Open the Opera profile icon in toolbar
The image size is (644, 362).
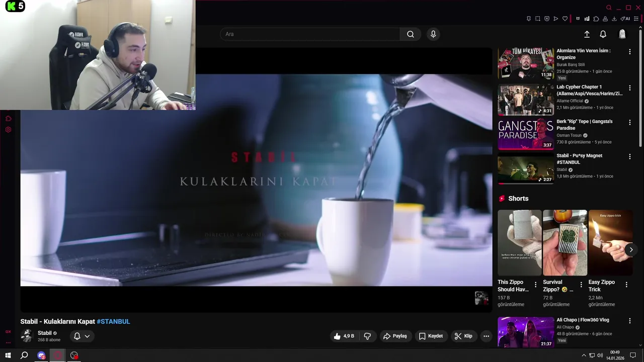pyautogui.click(x=605, y=19)
